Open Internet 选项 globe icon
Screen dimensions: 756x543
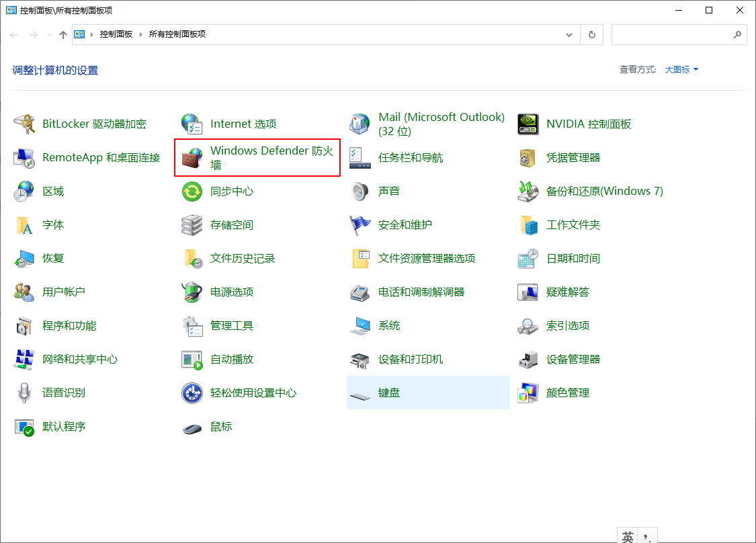[x=192, y=124]
